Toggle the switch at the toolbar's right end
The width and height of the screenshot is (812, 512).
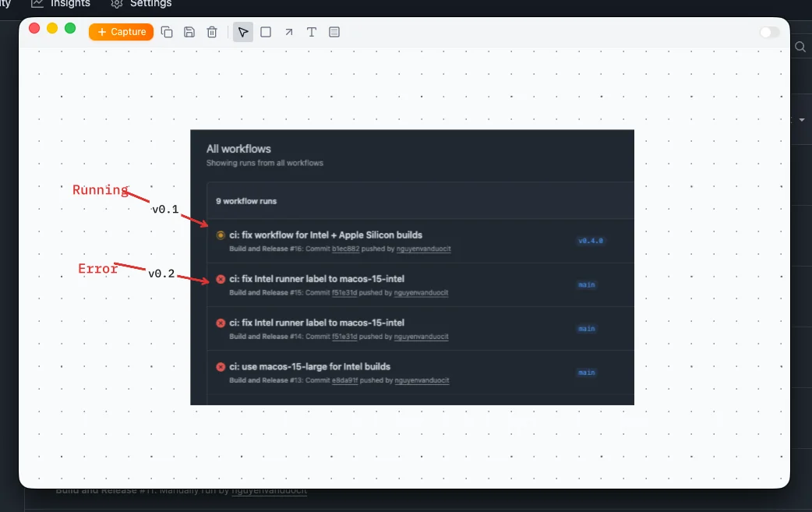[x=768, y=32]
